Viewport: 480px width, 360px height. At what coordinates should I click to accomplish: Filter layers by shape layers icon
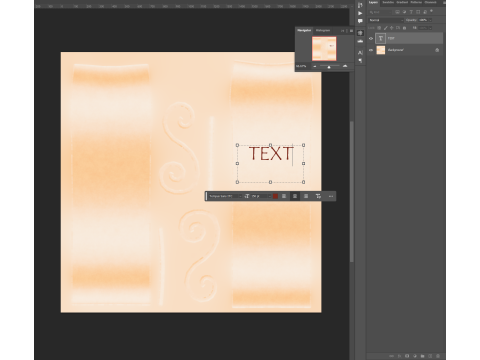[x=418, y=12]
